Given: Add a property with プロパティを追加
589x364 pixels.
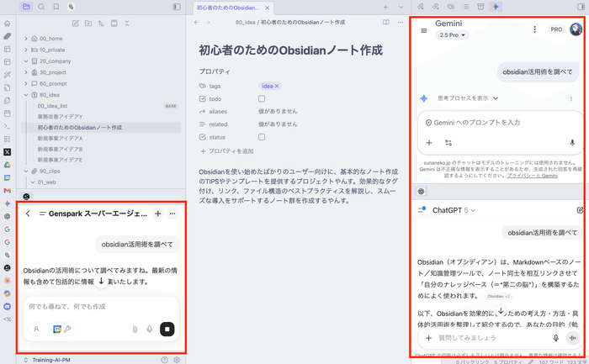Looking at the screenshot, I should [x=227, y=150].
